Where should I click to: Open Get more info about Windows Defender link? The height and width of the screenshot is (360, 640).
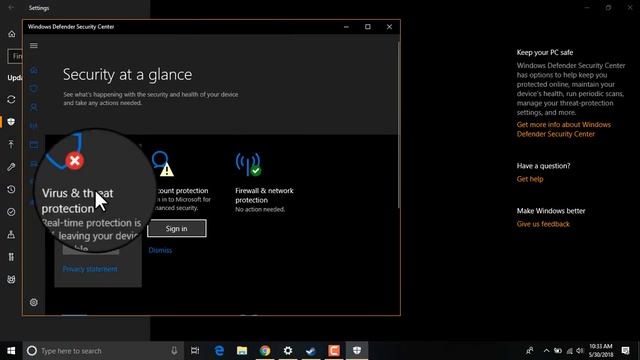point(564,129)
